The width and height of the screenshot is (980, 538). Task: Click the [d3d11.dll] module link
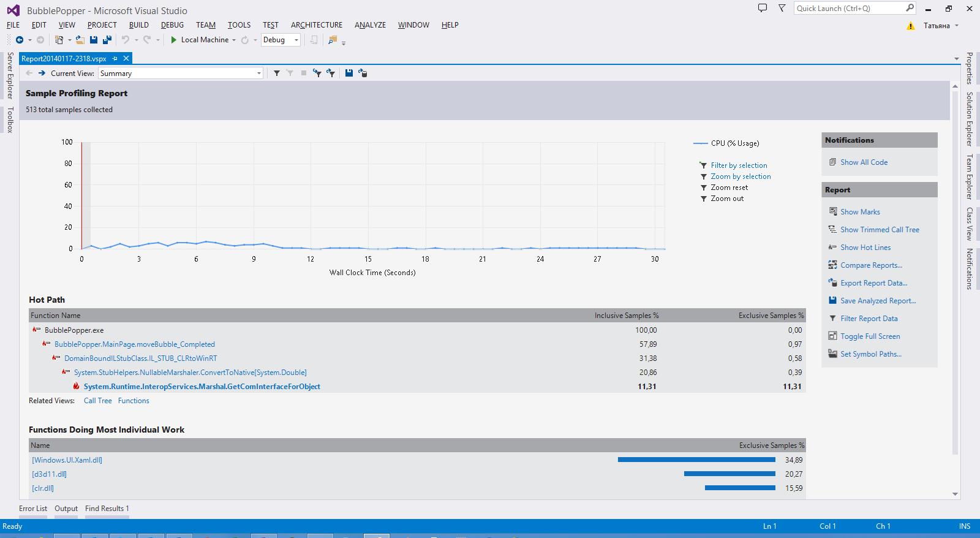tap(49, 474)
